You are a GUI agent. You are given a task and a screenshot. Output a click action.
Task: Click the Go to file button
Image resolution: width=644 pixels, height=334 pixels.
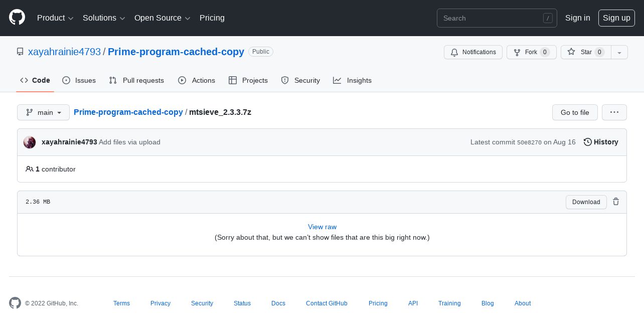pos(575,112)
